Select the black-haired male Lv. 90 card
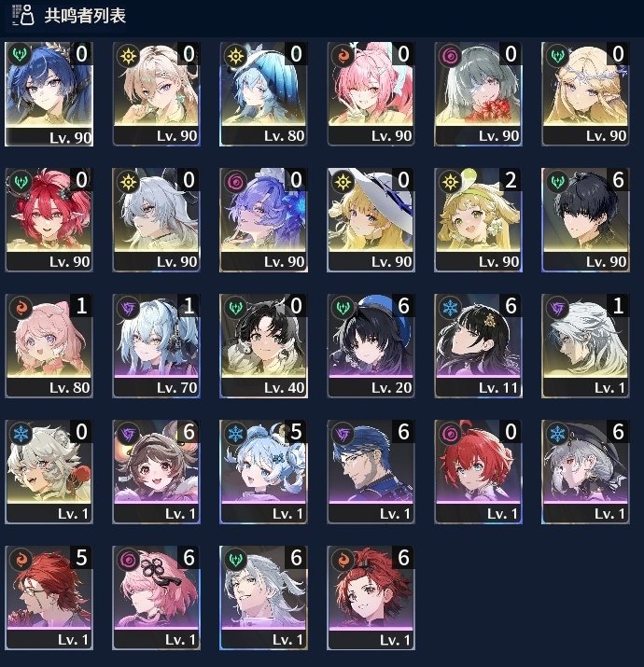This screenshot has width=644, height=667. pos(585,220)
